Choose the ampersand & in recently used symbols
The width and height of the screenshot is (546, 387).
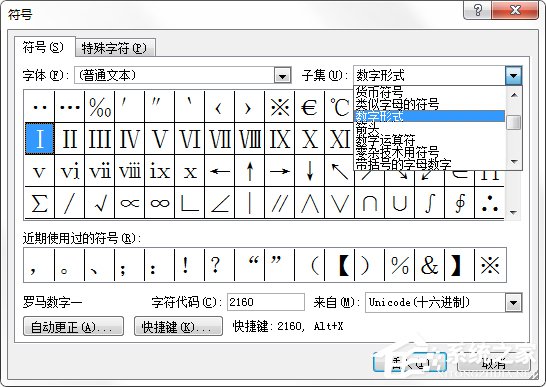(429, 265)
